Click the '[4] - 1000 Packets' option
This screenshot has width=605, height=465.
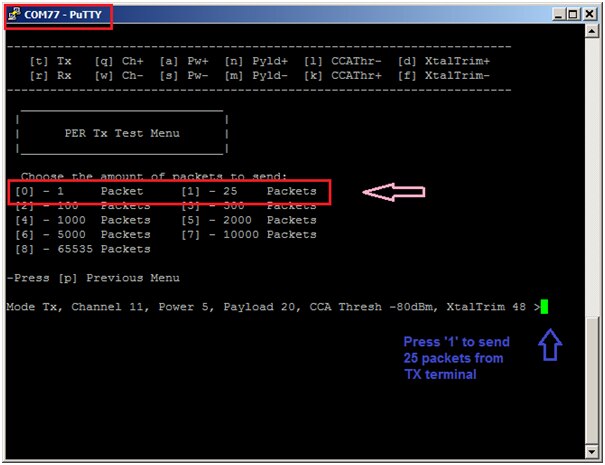point(83,220)
